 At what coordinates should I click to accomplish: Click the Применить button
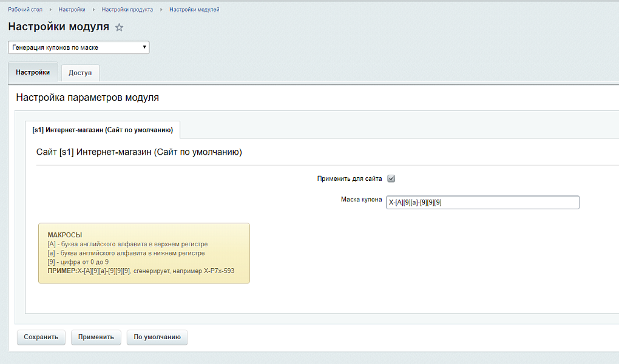96,337
